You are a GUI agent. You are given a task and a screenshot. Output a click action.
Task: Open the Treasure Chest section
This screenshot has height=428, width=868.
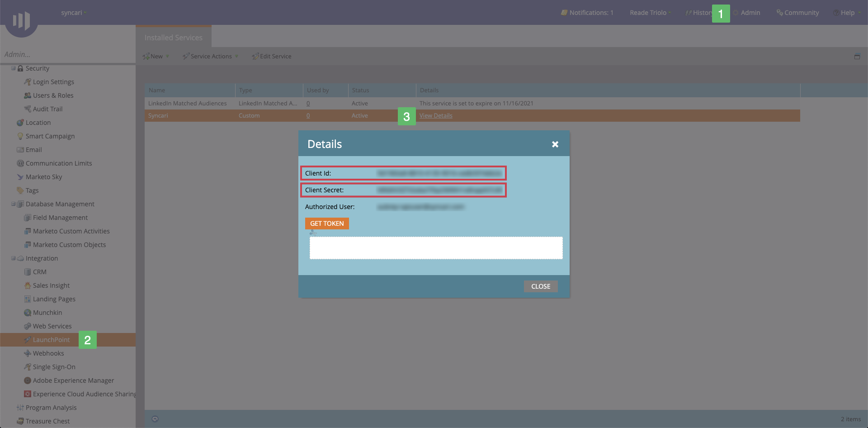[x=48, y=421]
